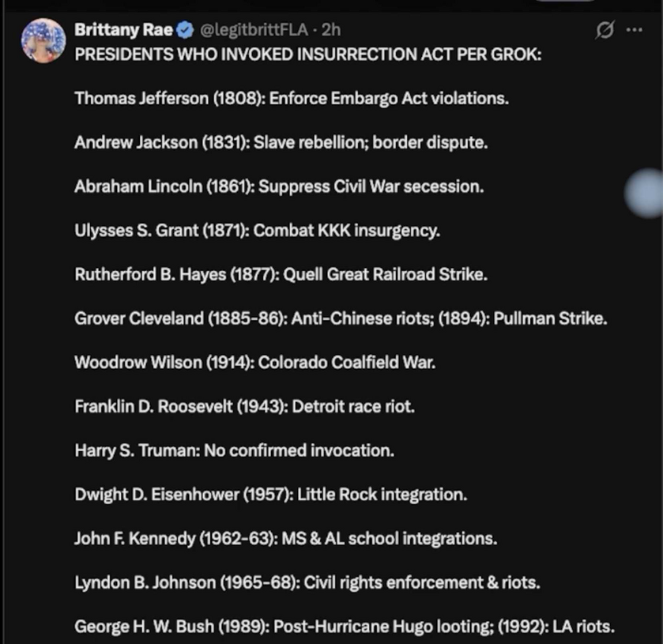The width and height of the screenshot is (663, 644).
Task: Click the Grover Cleveland Pullman Strike line
Action: click(x=341, y=319)
